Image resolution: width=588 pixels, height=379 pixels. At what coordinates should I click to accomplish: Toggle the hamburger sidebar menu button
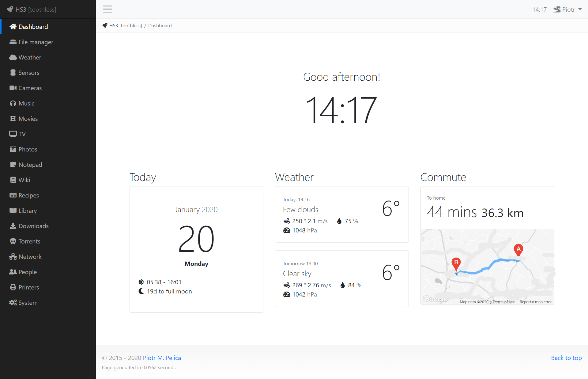click(107, 9)
